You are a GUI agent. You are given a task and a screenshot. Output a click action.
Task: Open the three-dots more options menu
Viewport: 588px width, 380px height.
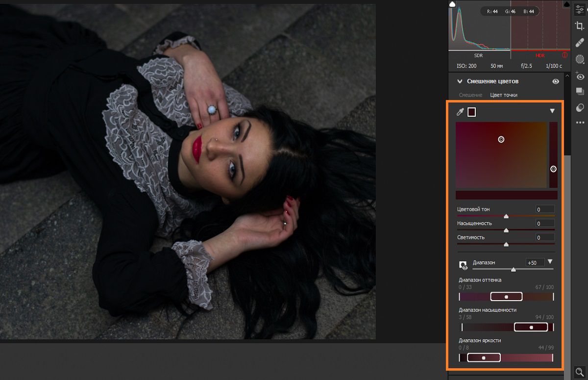point(580,123)
